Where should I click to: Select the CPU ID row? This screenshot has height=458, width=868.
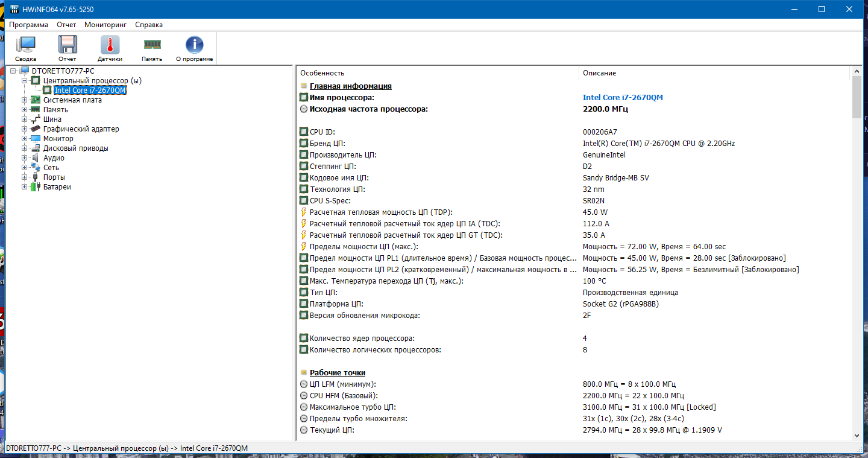(574, 132)
